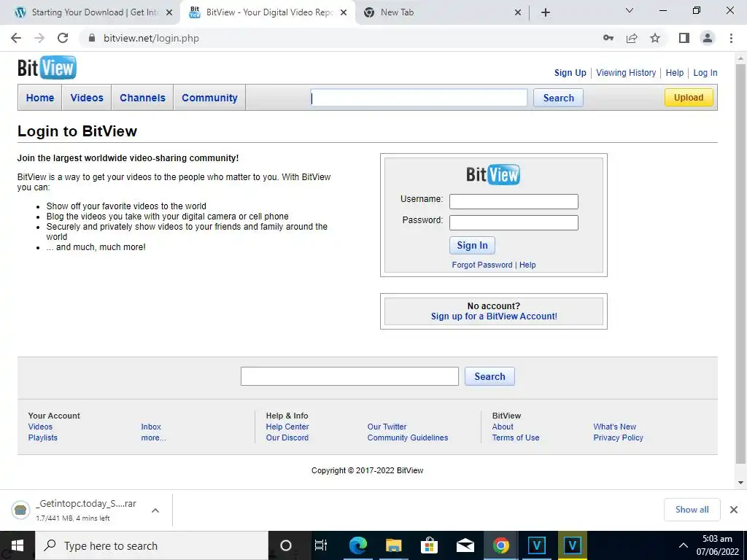The image size is (747, 560).
Task: Open Mail app from taskbar
Action: click(465, 545)
